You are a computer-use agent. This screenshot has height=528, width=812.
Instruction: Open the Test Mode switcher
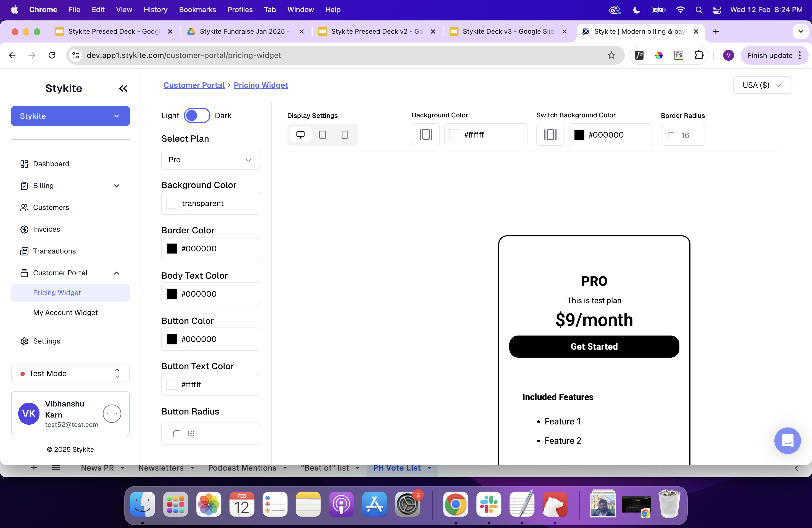pyautogui.click(x=70, y=373)
